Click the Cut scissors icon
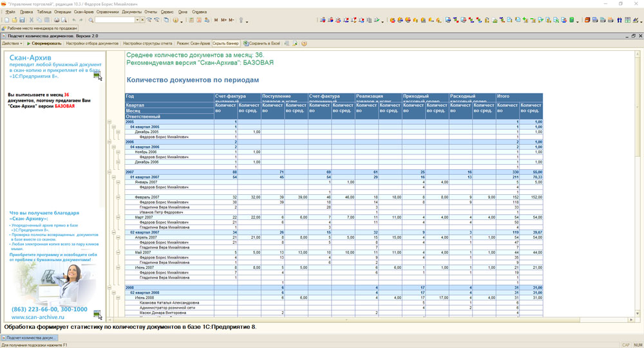 coord(32,20)
